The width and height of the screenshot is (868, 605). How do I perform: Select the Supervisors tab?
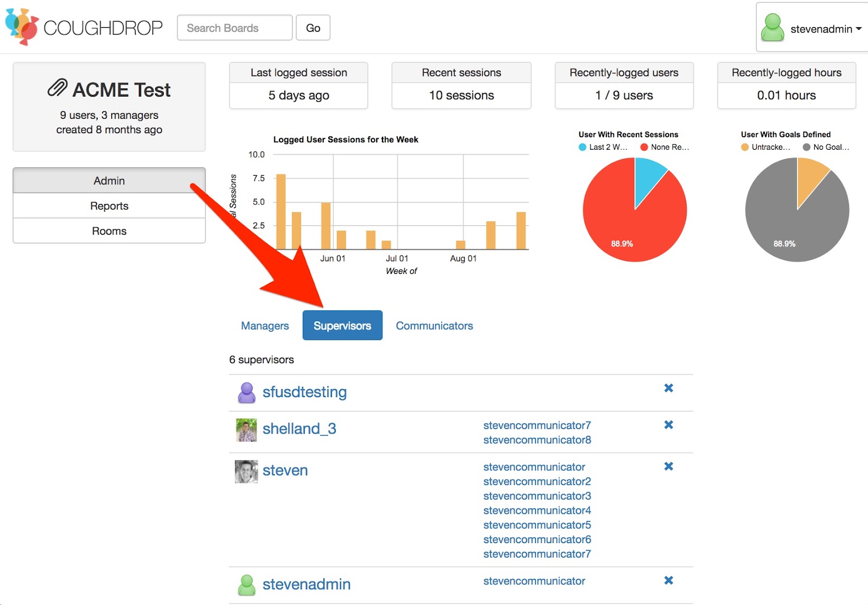click(x=342, y=326)
